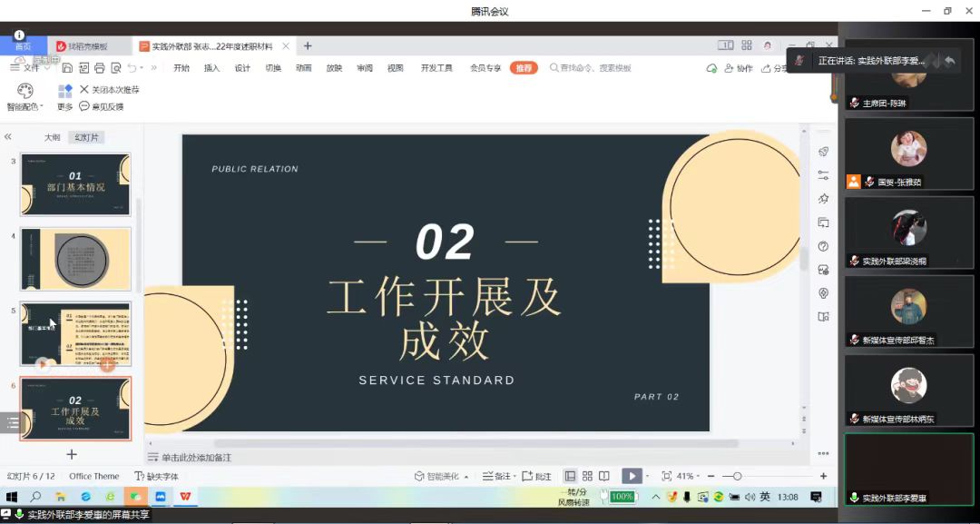Open the 智能配色 palette icon

point(25,91)
